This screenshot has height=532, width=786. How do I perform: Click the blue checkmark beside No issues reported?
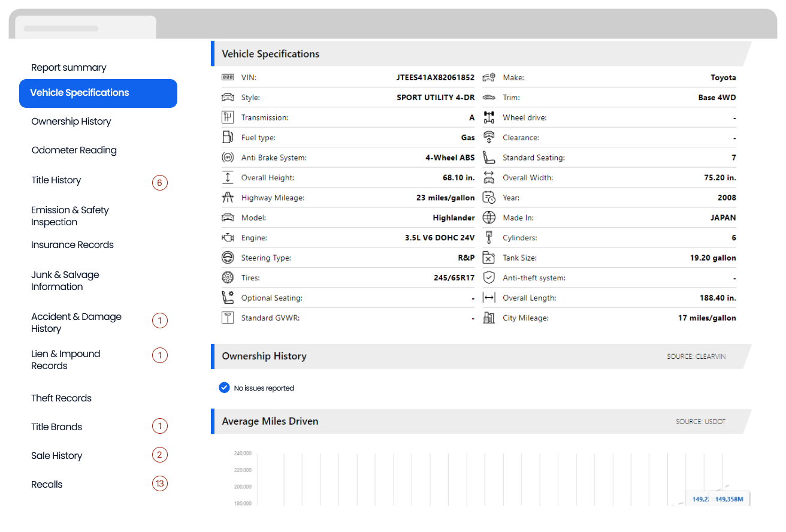[x=224, y=388]
